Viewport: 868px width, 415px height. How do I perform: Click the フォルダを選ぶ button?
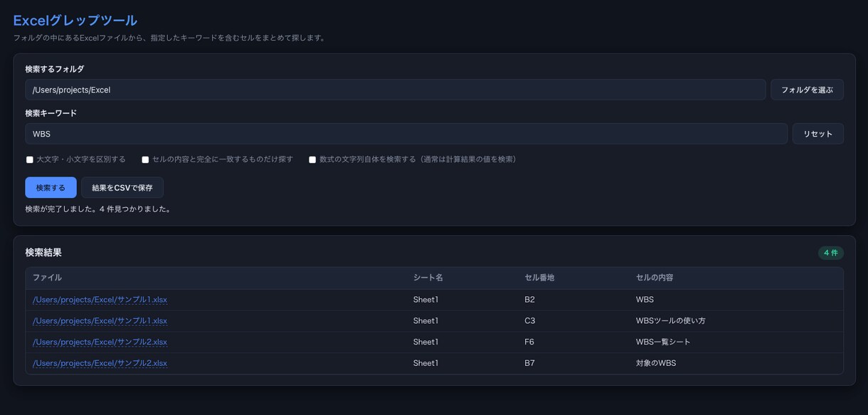[x=807, y=90]
